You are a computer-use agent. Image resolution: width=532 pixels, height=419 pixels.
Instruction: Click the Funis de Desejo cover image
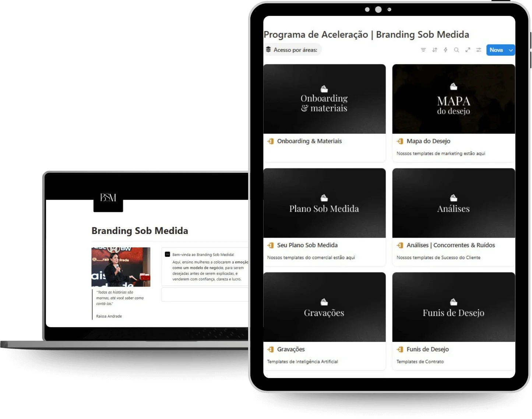tap(454, 307)
